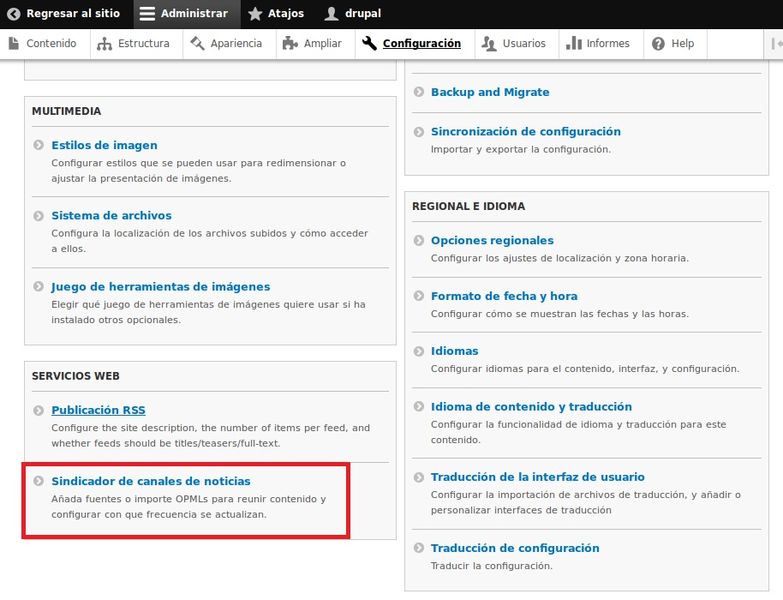This screenshot has width=783, height=600.
Task: Click the hamburger icon beside Administrar
Action: tap(147, 13)
